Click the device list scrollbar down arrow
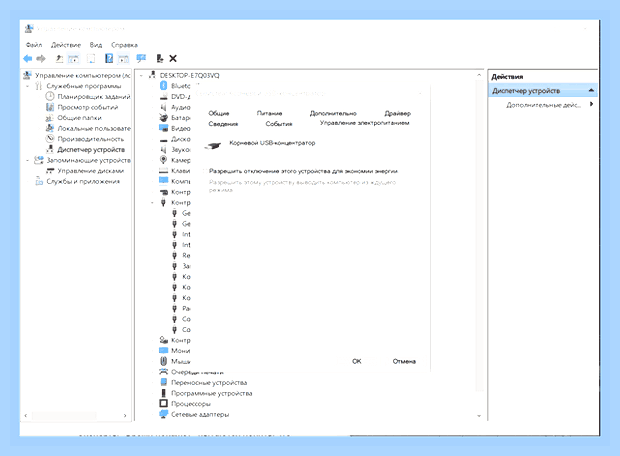 479,416
